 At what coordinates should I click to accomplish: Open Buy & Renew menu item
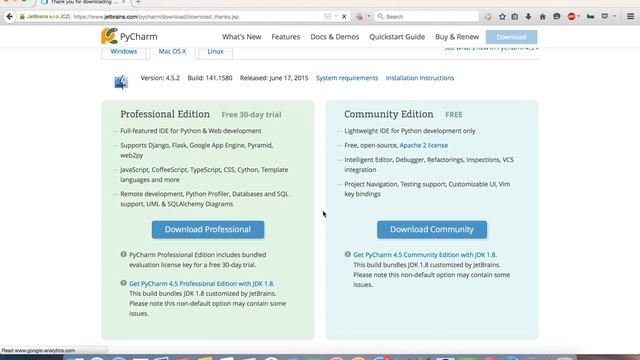pos(457,37)
